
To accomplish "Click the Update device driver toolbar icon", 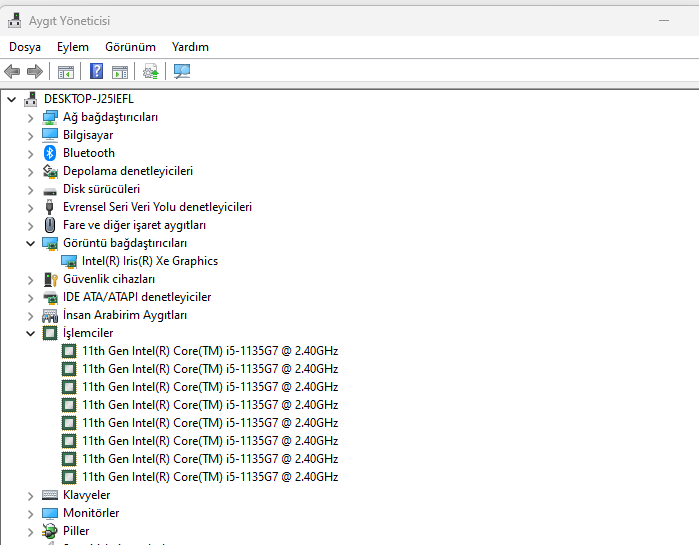I will tap(150, 71).
